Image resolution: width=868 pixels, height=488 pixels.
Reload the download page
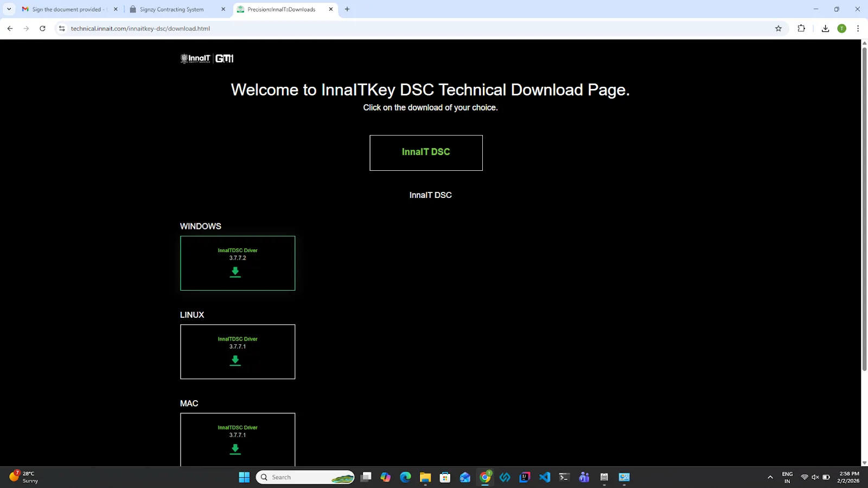tap(42, 29)
